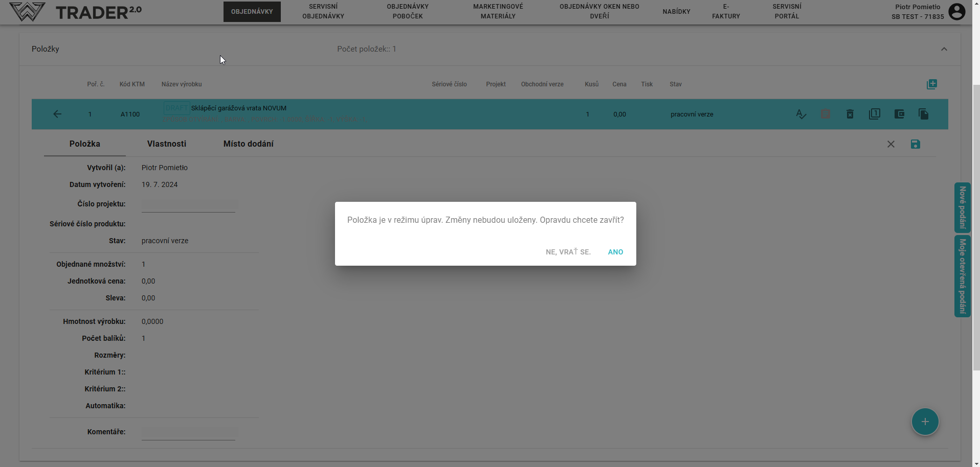Viewport: 980px width, 467px height.
Task: Click the add new item icon above table
Action: [931, 84]
